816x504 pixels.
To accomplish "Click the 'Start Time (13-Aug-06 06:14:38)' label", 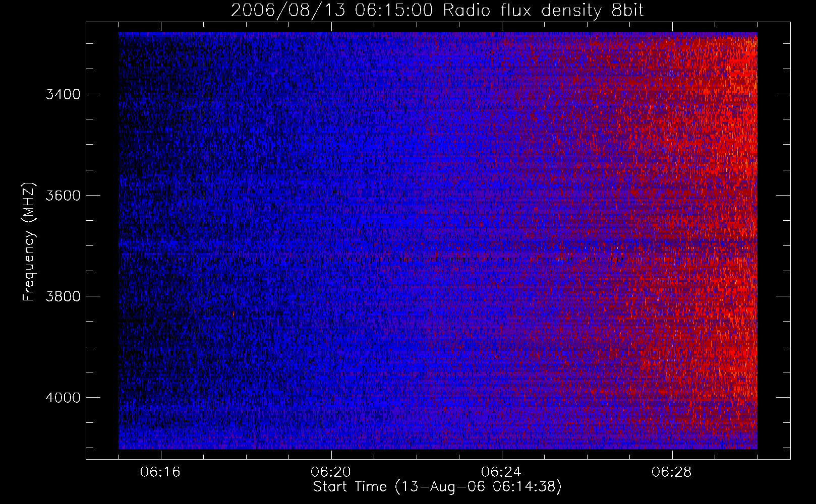I will coord(437,487).
